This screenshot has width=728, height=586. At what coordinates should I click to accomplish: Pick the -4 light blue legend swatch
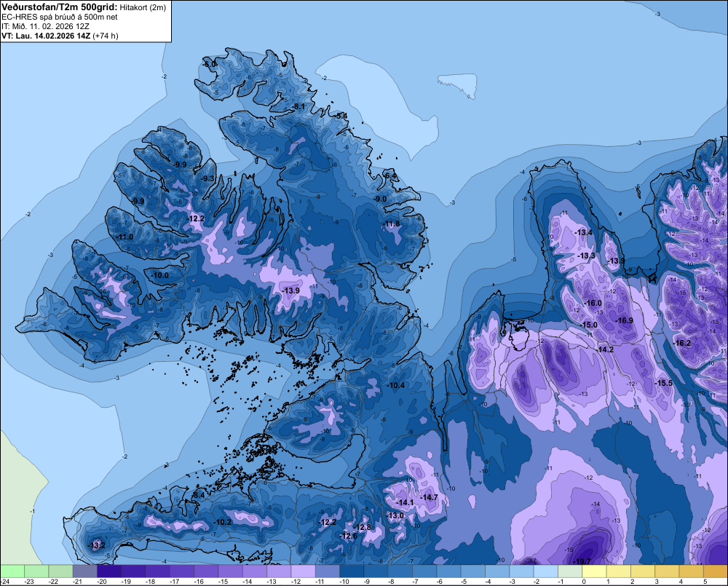coord(497,571)
